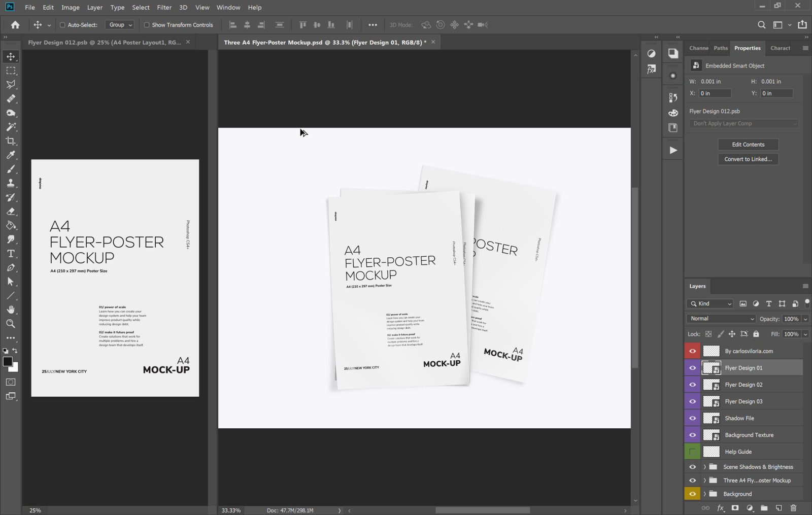
Task: Open the Search magnifier icon
Action: [x=761, y=25]
